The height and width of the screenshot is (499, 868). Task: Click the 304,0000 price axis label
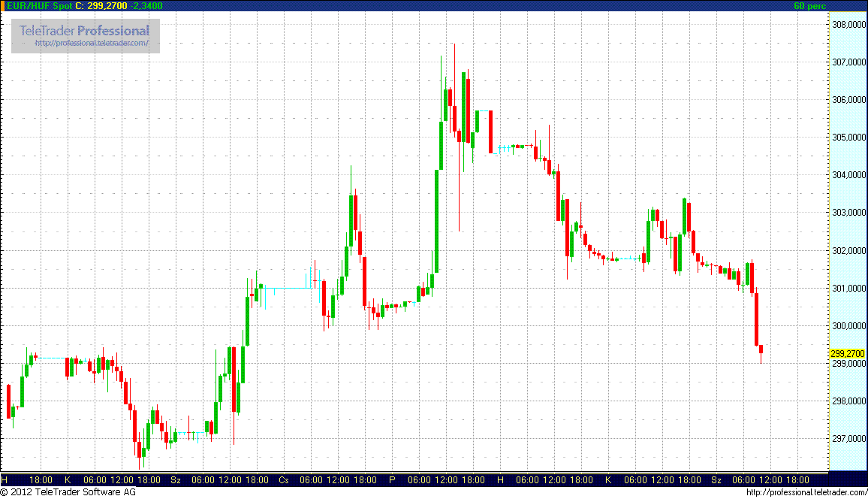(849, 175)
